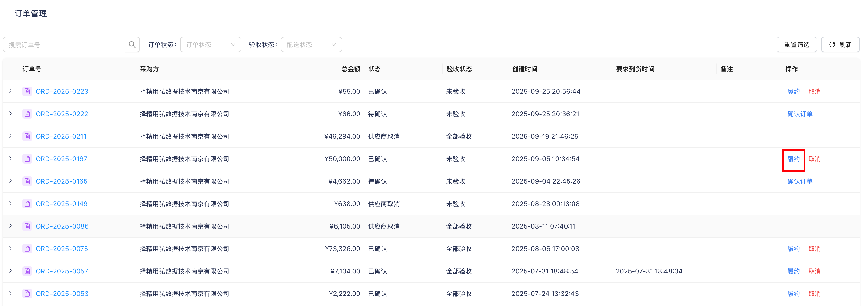This screenshot has width=868, height=306.
Task: Click document icon beside ORD-2025-0053
Action: (27, 294)
